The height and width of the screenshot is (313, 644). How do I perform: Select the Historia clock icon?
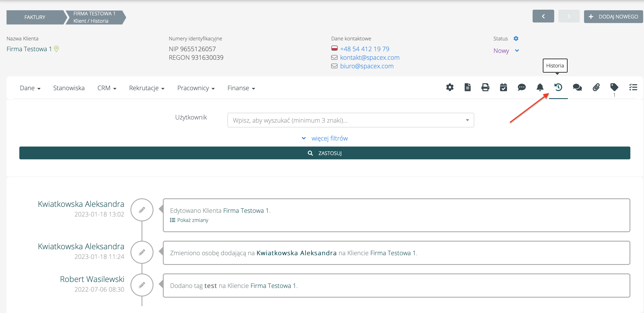click(558, 87)
